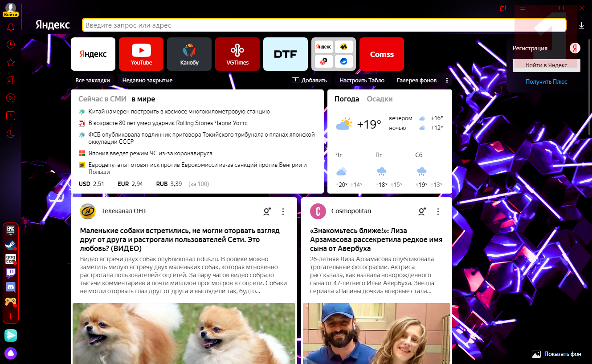Image resolution: width=592 pixels, height=364 pixels.
Task: Click Показать фон
Action: [557, 354]
